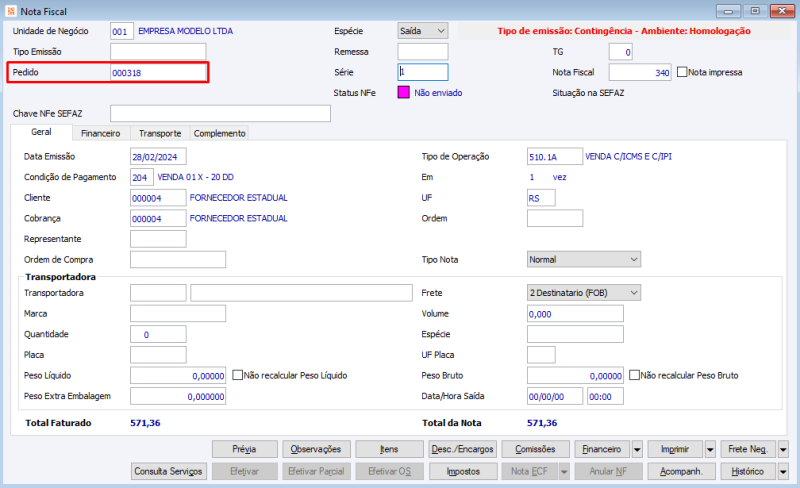Viewport: 800px width, 488px height.
Task: Click the magenta Status NFe color indicator
Action: click(x=404, y=92)
